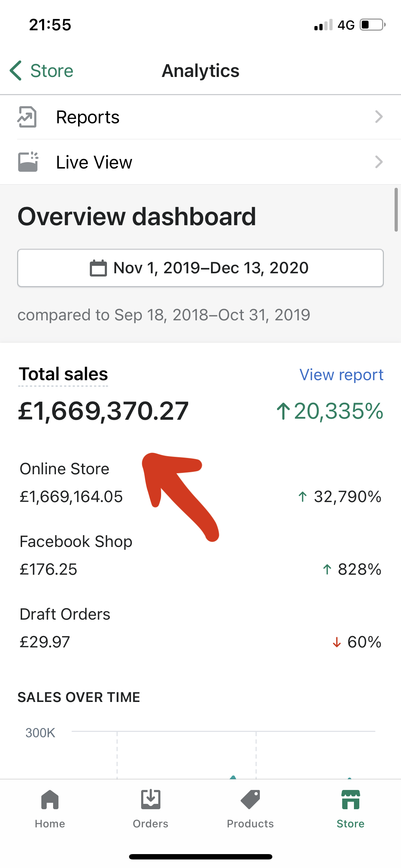Go back to Store via header link
The width and height of the screenshot is (401, 868).
click(x=52, y=71)
